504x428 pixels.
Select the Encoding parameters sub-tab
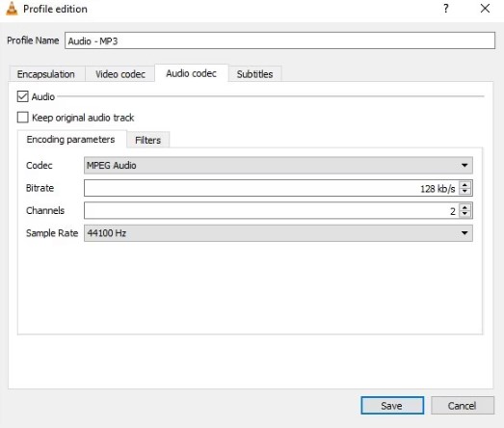click(71, 139)
